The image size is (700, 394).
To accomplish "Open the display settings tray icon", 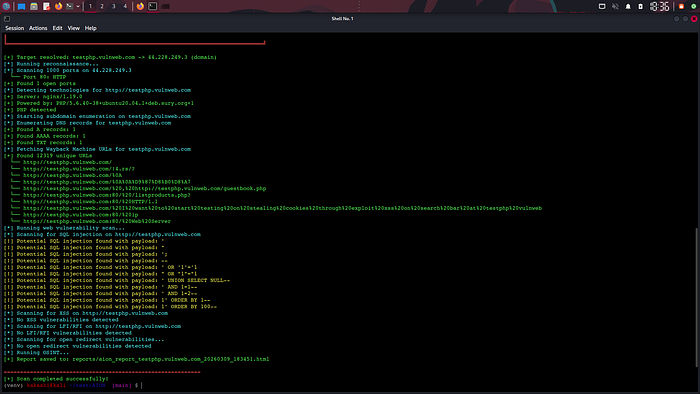I will (602, 6).
